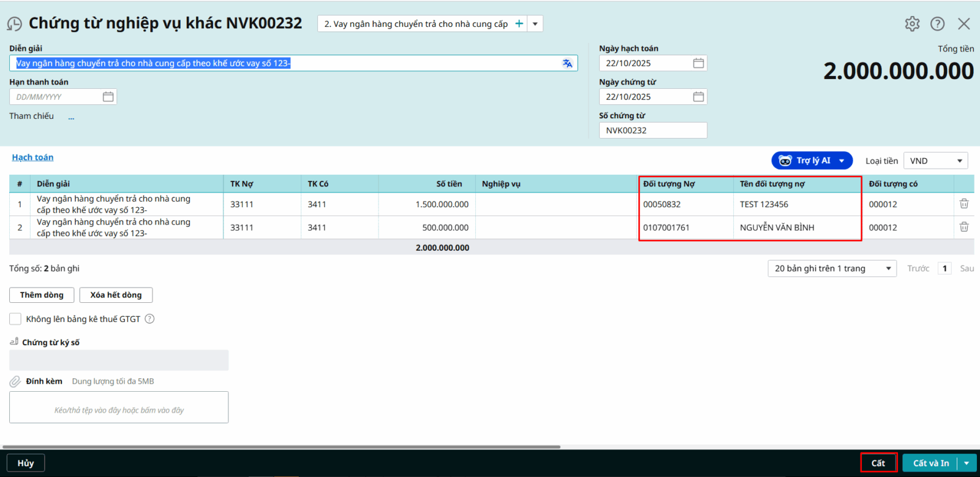The height and width of the screenshot is (477, 980).
Task: Switch to the Hạch toán tab
Action: click(x=32, y=158)
